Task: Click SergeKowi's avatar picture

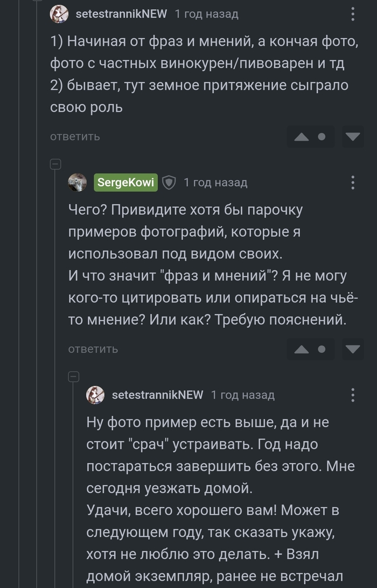Action: click(x=78, y=183)
